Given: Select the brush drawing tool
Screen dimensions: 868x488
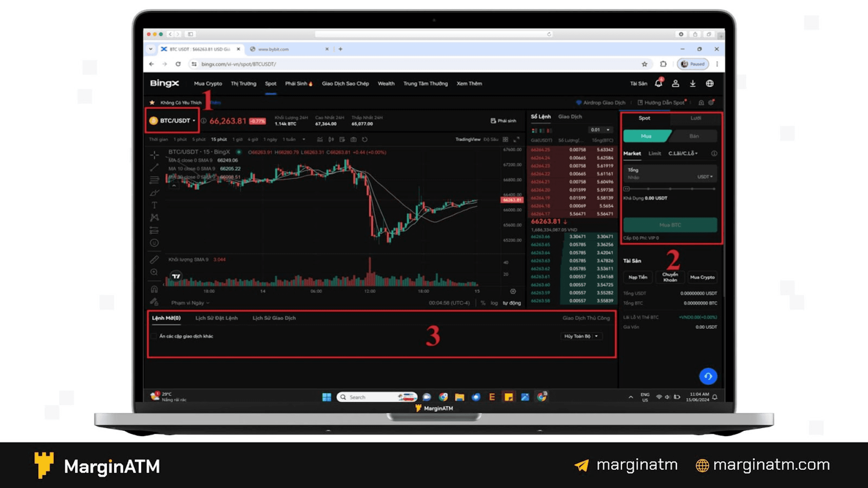Looking at the screenshot, I should pyautogui.click(x=155, y=192).
